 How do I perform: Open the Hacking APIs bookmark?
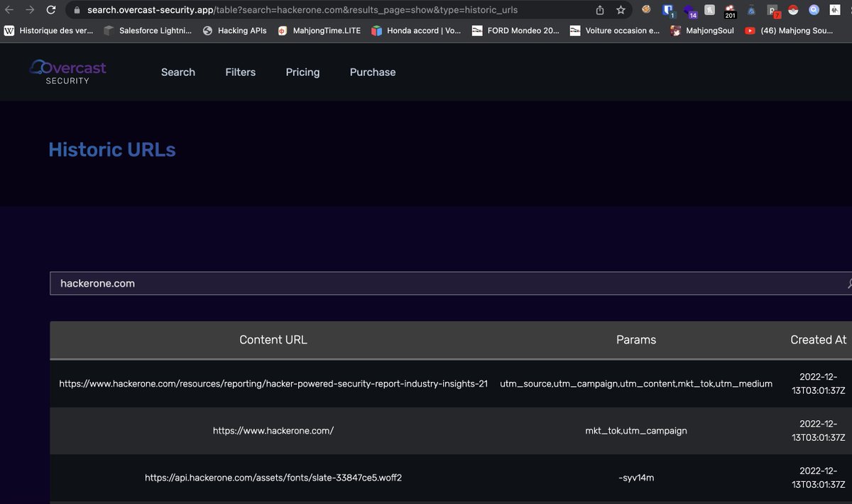point(234,31)
